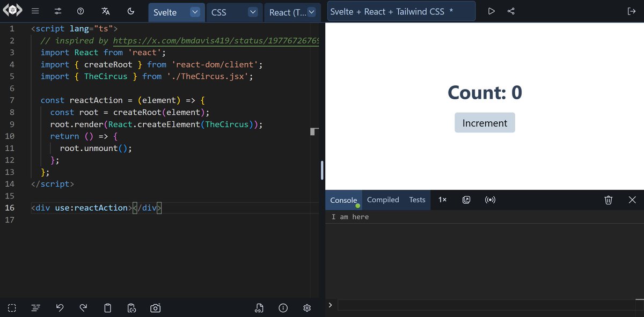
Task: Expand the React language dropdown arrow
Action: (312, 12)
